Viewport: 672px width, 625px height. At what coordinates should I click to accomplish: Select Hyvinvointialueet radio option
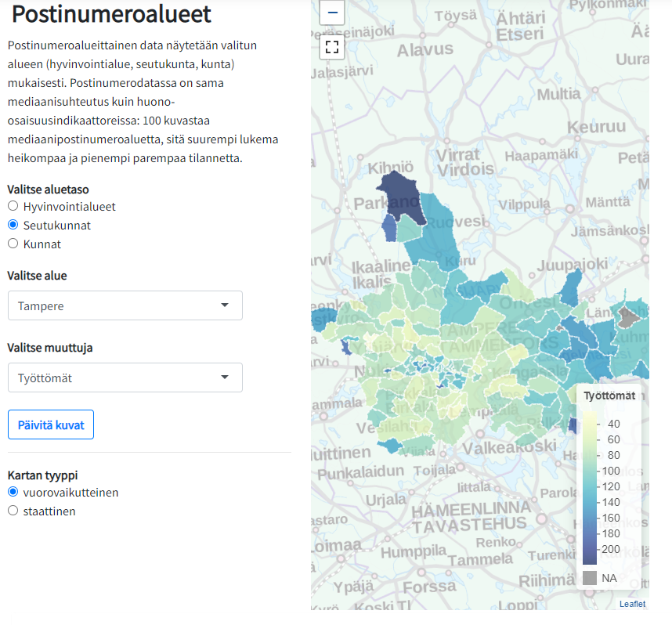13,207
